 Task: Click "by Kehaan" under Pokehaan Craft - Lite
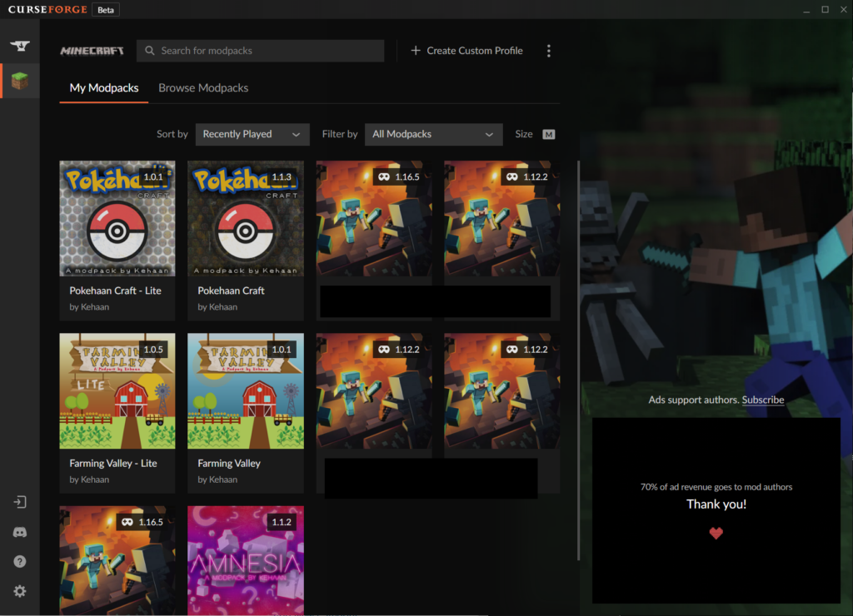pos(89,307)
